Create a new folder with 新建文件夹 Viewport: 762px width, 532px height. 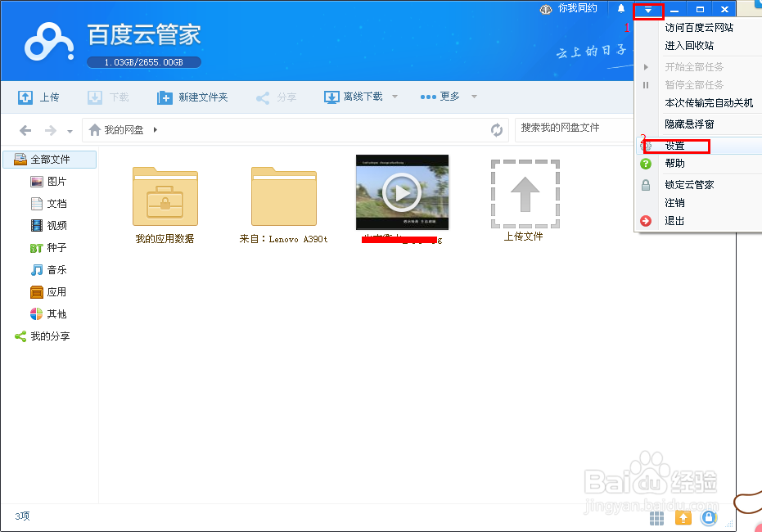pos(192,97)
